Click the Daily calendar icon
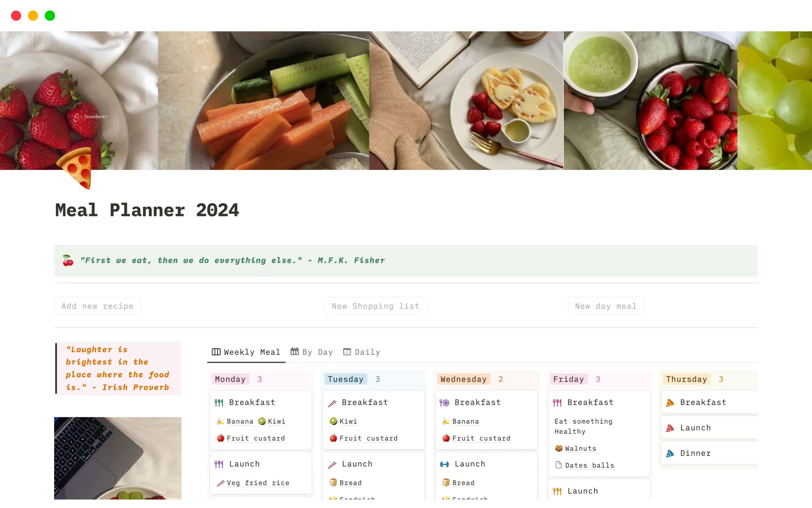This screenshot has height=508, width=812. [347, 352]
